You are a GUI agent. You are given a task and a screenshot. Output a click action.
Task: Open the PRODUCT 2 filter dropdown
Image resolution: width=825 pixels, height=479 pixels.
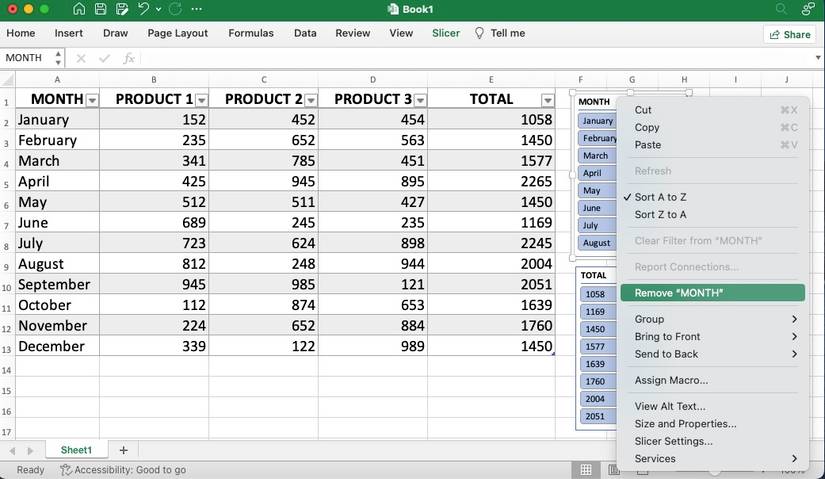point(311,100)
